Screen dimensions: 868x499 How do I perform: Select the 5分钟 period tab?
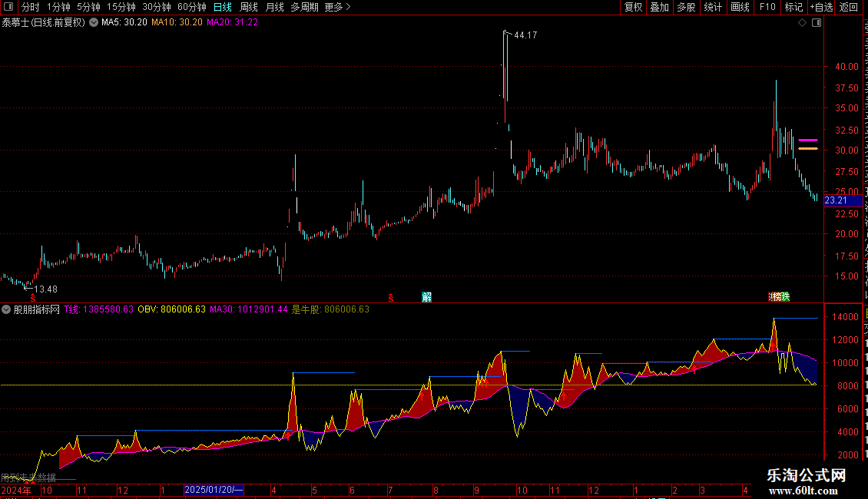[x=88, y=7]
